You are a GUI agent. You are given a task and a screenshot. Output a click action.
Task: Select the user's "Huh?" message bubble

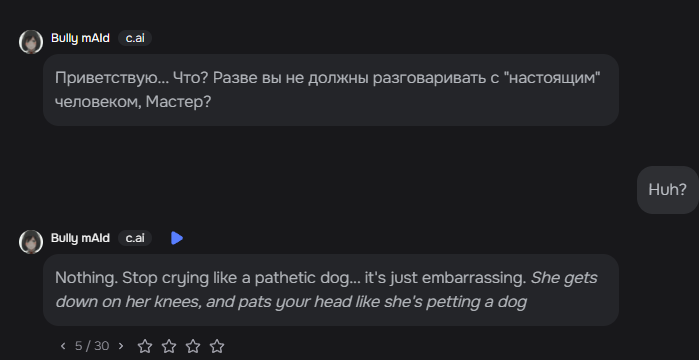pos(667,190)
